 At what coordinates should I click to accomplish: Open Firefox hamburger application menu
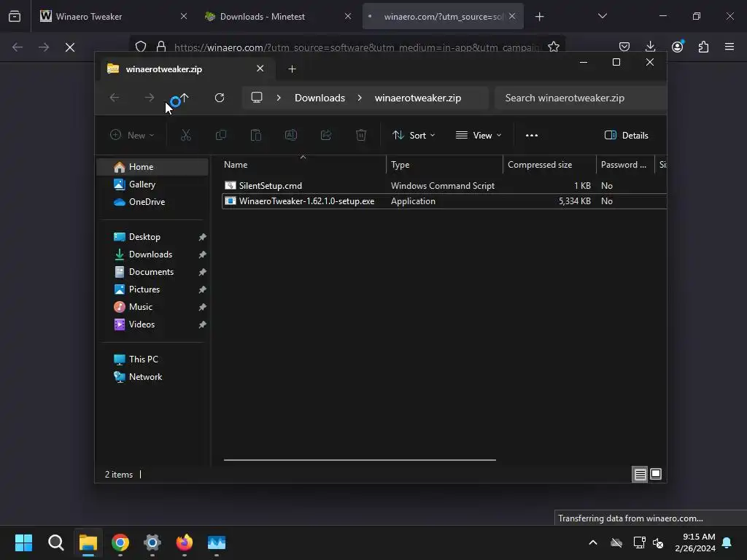pos(729,47)
